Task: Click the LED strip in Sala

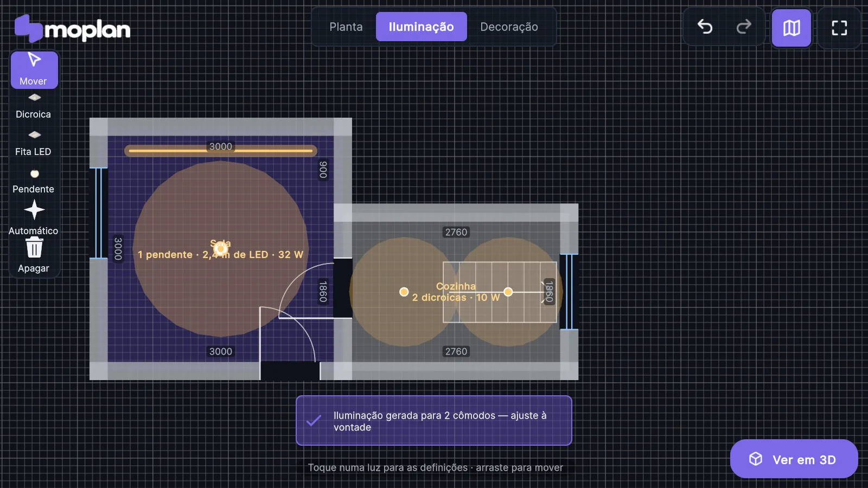Action: (221, 151)
